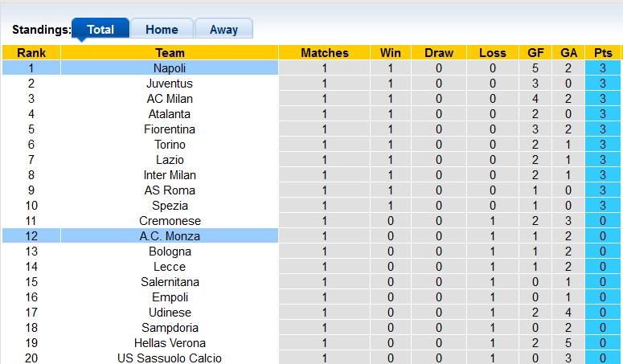Image resolution: width=623 pixels, height=364 pixels.
Task: Click the Pts column header
Action: point(602,53)
